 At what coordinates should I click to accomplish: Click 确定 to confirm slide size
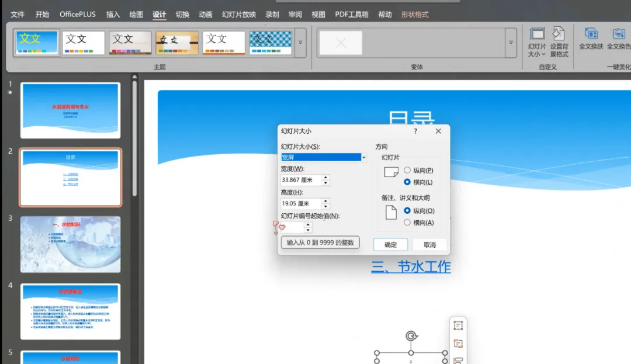(x=390, y=245)
